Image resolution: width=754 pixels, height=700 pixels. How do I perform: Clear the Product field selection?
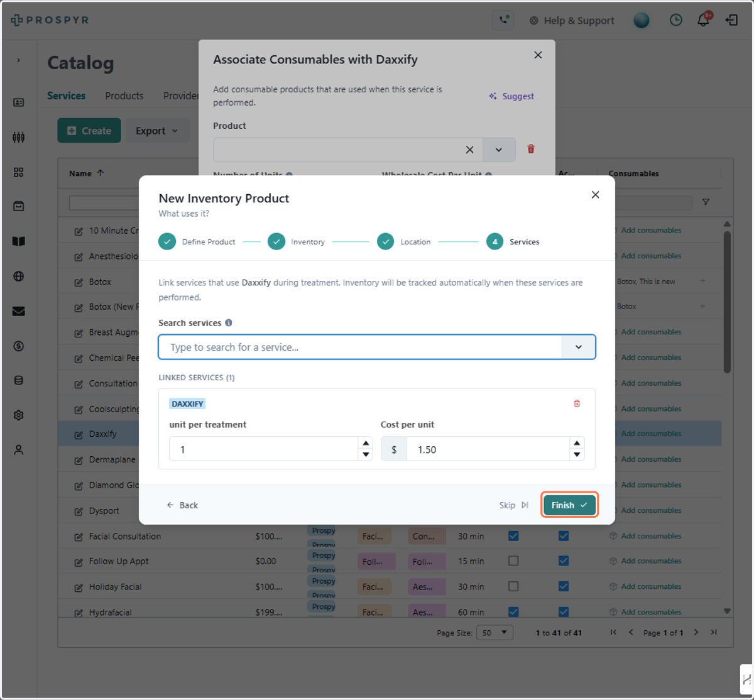[x=469, y=150]
